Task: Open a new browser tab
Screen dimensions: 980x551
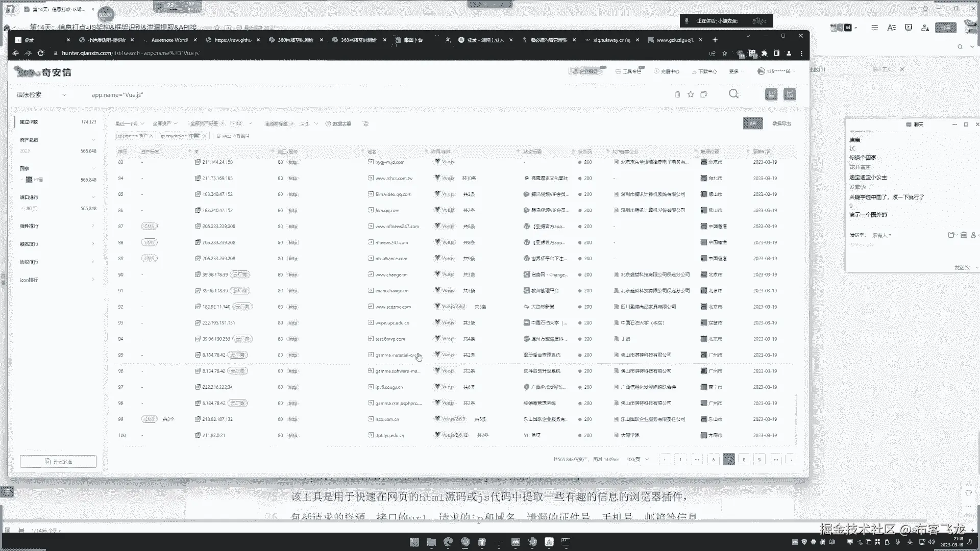Action: click(x=715, y=40)
